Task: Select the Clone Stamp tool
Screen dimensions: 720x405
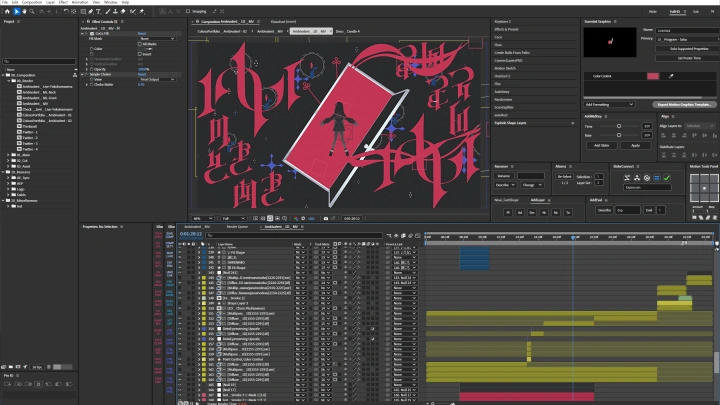Action: (115, 11)
